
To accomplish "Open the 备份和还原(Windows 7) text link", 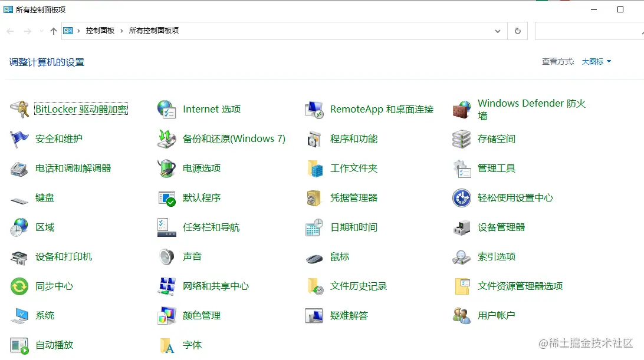I will click(234, 138).
